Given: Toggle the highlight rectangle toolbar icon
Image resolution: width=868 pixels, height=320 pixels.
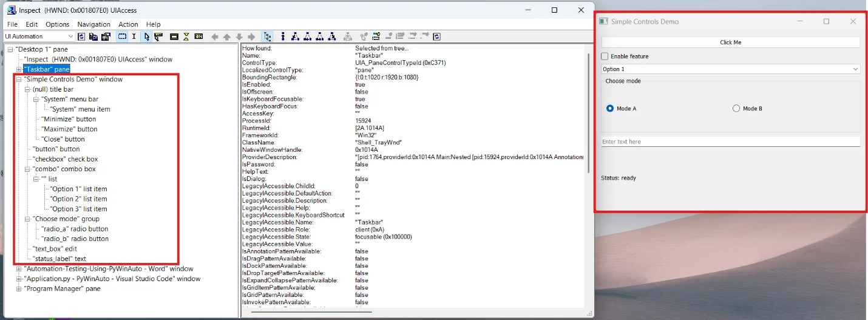Looking at the screenshot, I should tap(123, 36).
